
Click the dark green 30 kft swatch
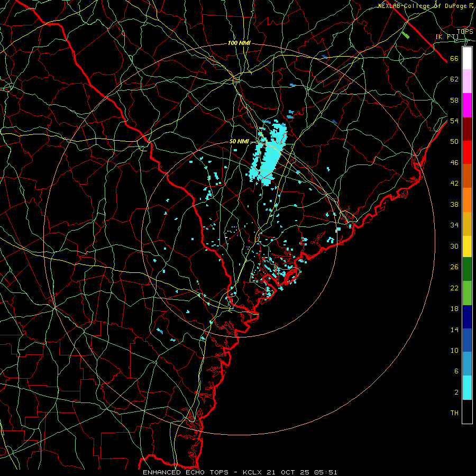coord(467,269)
